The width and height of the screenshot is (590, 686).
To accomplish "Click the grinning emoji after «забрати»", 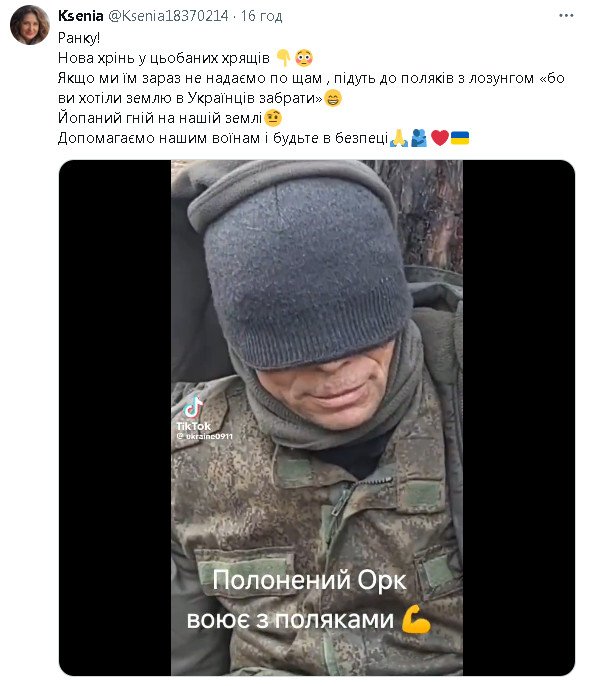I will (333, 98).
